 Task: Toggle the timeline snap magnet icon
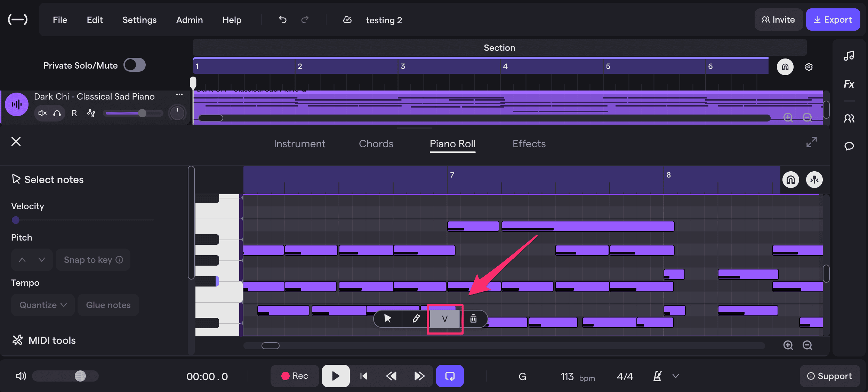[785, 67]
